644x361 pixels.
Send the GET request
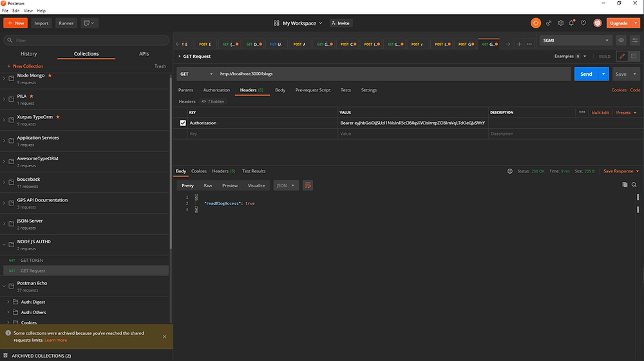pyautogui.click(x=586, y=74)
